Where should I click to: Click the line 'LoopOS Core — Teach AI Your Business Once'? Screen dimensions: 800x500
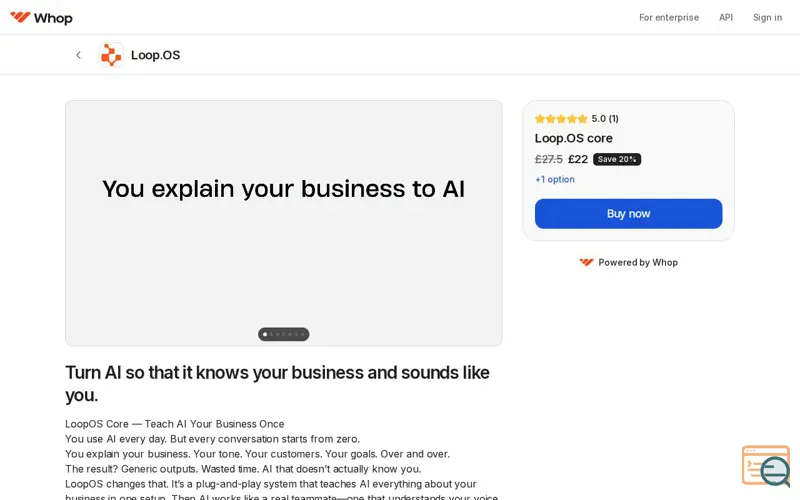[174, 424]
